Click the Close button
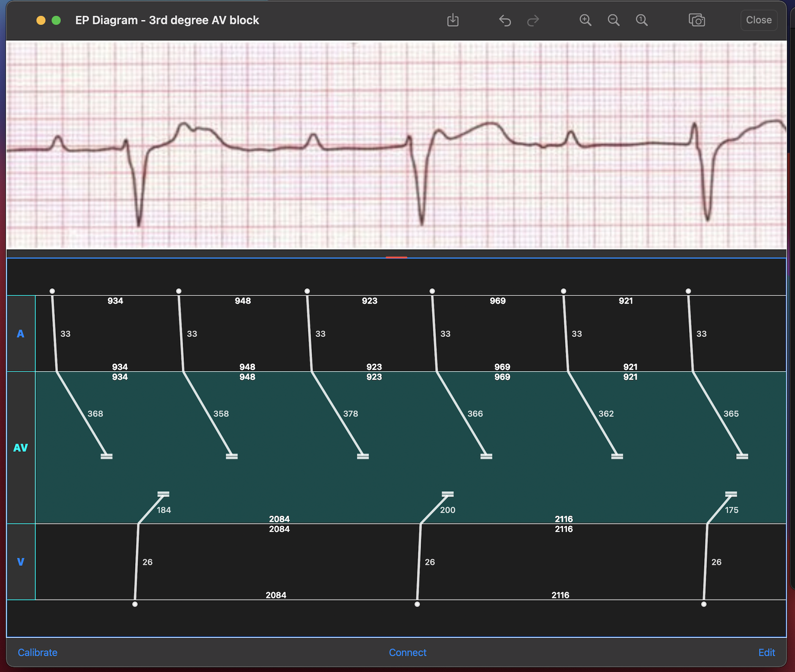 click(x=759, y=20)
